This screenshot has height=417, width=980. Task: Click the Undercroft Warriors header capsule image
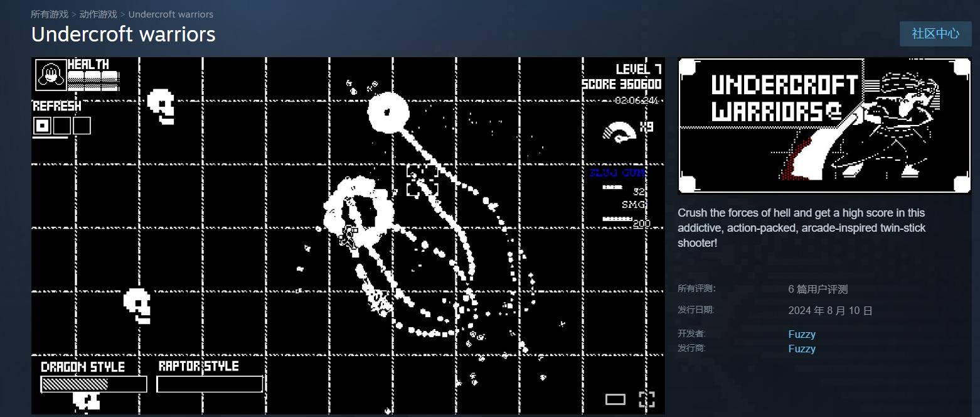coord(824,126)
